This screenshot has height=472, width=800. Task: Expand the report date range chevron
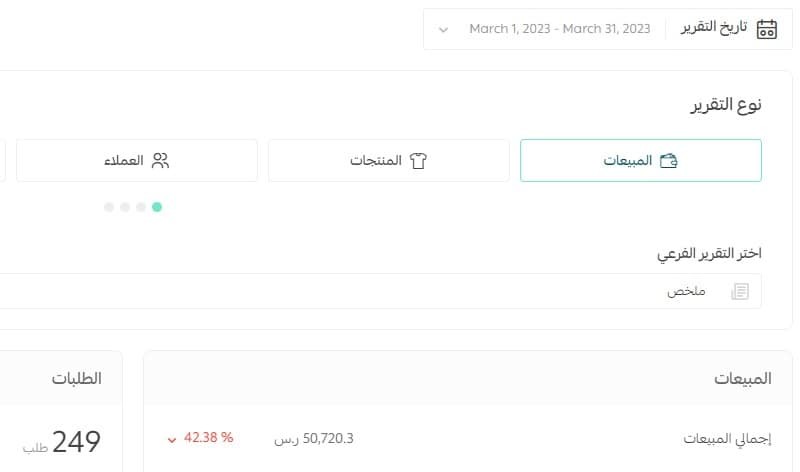(x=443, y=30)
